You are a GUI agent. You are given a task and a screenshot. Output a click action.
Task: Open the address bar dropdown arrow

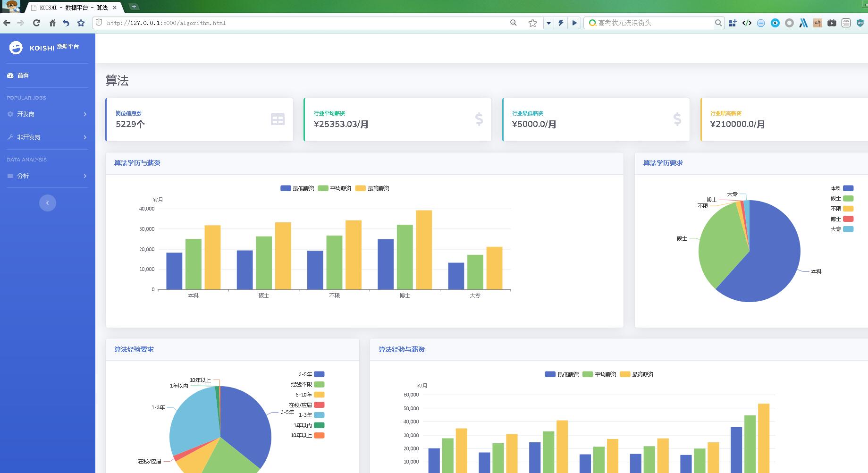(548, 23)
